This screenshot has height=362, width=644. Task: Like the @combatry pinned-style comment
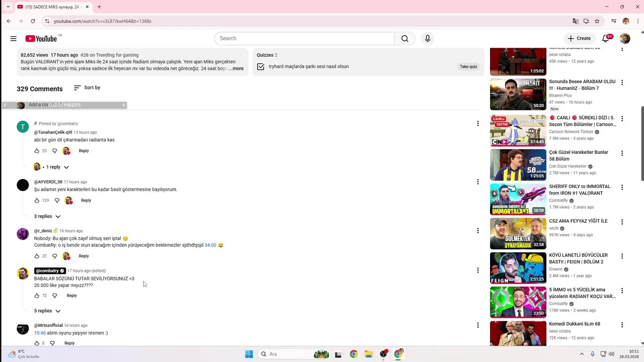tap(37, 296)
